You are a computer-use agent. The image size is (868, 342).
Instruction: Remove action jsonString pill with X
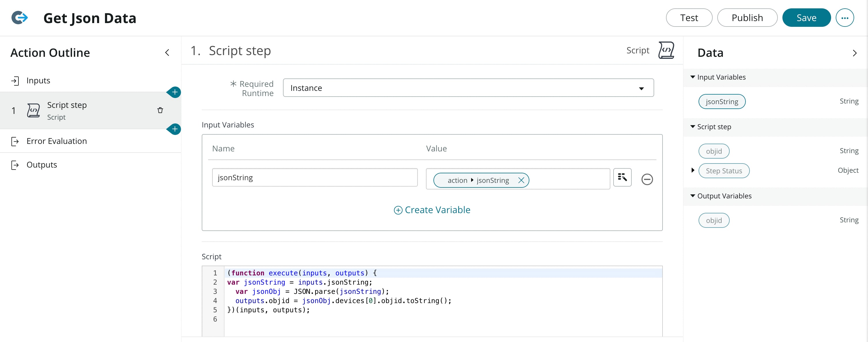(521, 181)
